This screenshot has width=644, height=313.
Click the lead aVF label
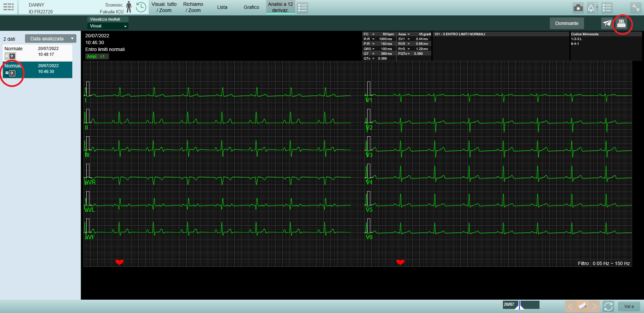click(x=90, y=237)
